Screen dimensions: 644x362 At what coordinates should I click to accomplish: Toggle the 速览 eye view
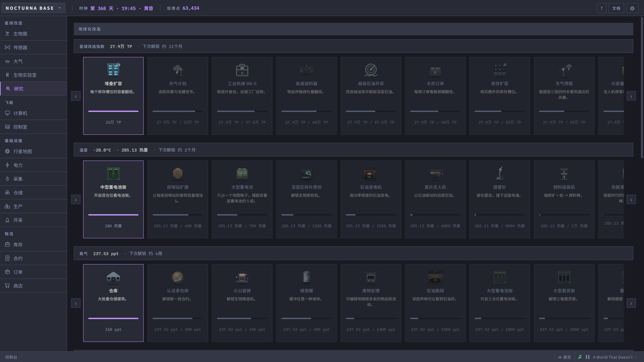565,357
